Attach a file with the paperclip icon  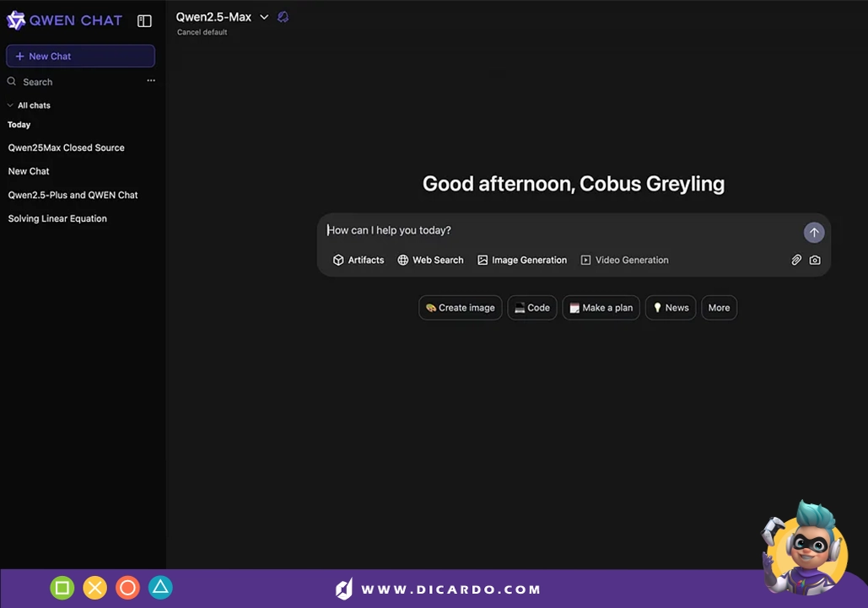point(796,260)
